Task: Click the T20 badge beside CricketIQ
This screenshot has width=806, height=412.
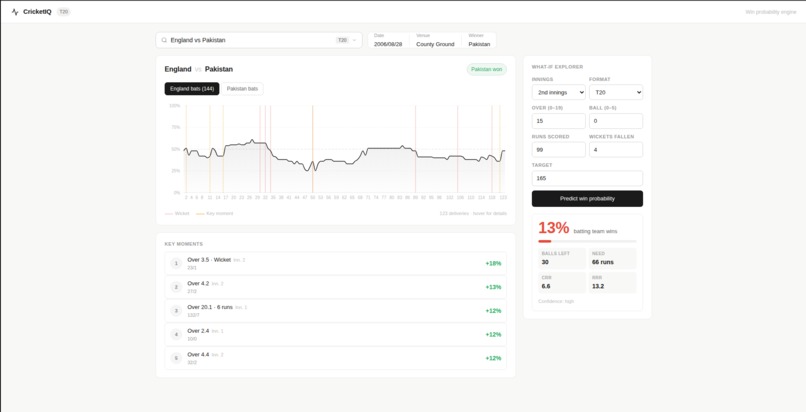Action: coord(64,12)
